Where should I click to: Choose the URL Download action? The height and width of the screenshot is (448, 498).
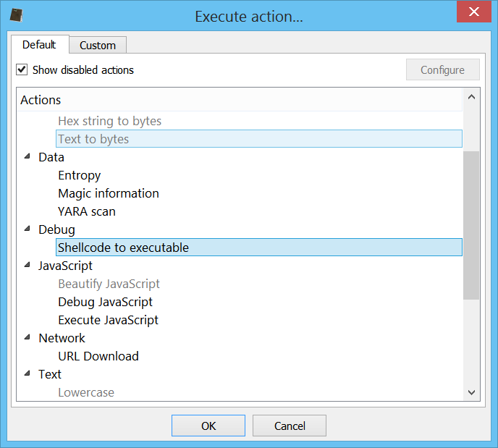click(98, 356)
